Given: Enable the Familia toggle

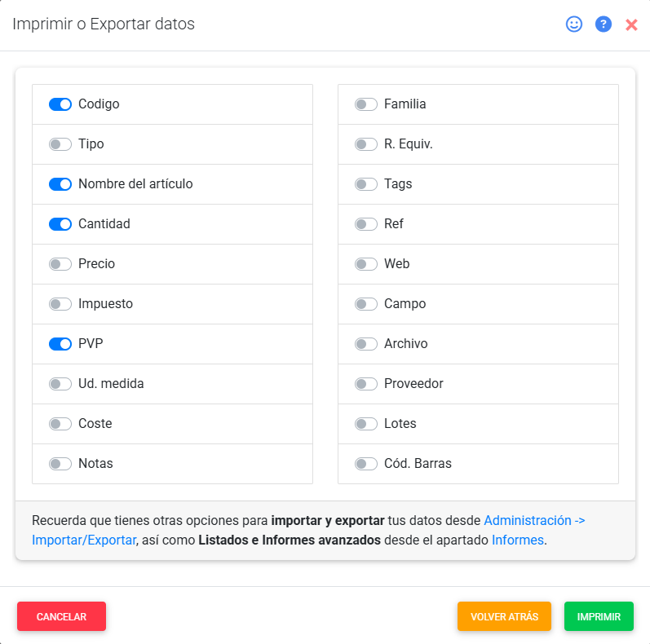Looking at the screenshot, I should point(366,104).
